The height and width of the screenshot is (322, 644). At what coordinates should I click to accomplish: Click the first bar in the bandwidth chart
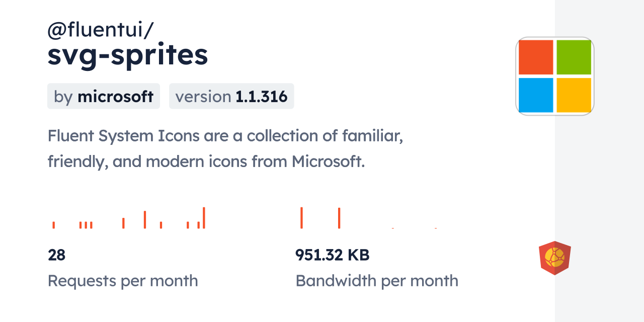click(301, 218)
